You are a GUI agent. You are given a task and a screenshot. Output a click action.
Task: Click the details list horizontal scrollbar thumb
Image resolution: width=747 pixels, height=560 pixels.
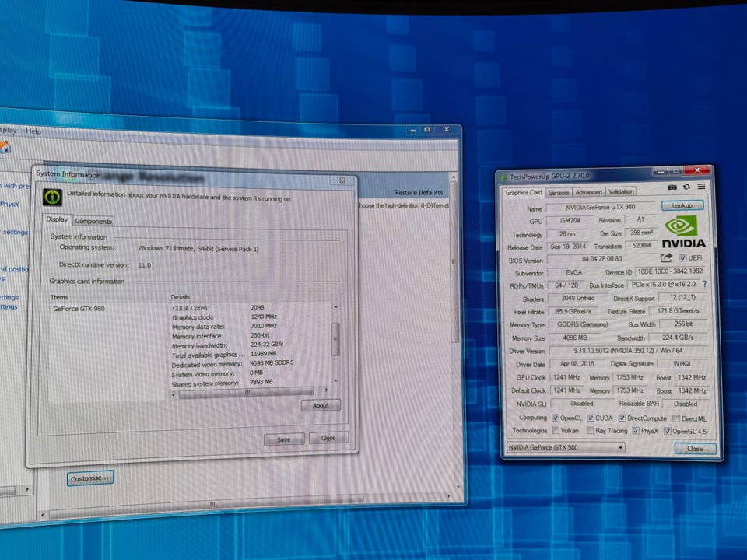click(247, 392)
